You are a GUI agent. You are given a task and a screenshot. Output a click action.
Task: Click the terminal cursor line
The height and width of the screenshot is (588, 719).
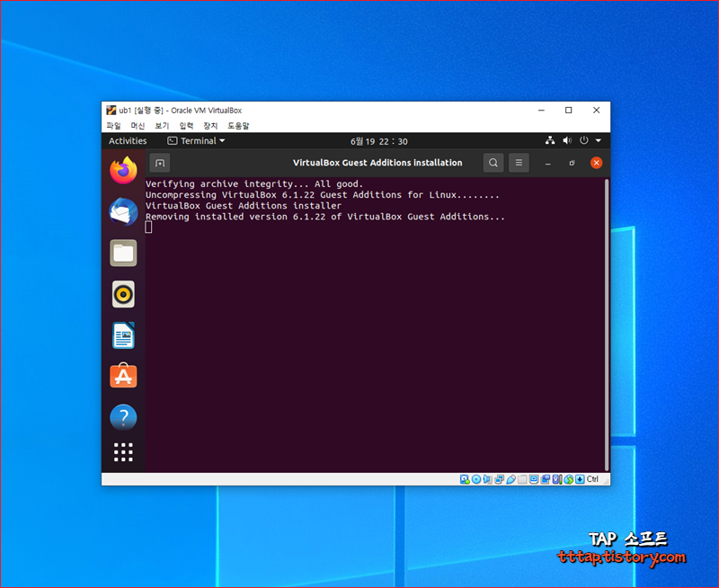[148, 227]
